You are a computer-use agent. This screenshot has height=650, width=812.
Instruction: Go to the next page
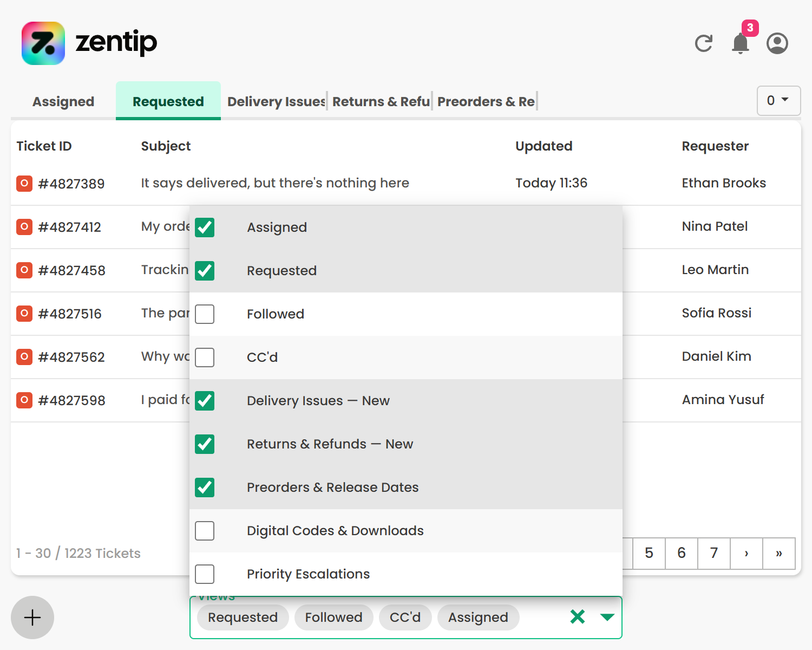(746, 553)
